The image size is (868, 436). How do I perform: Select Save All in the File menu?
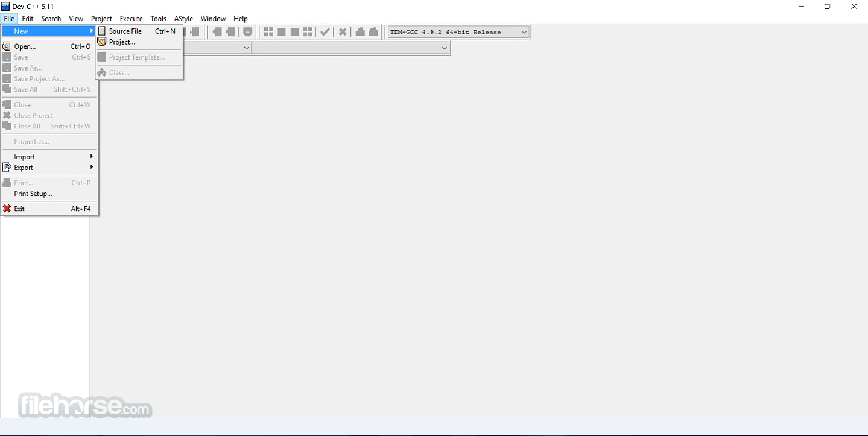pyautogui.click(x=49, y=90)
